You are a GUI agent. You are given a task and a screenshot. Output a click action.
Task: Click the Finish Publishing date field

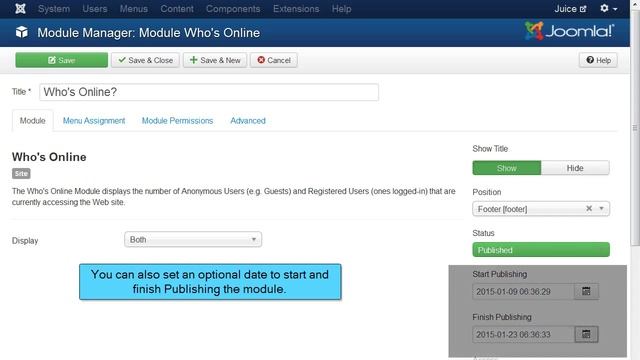(523, 334)
